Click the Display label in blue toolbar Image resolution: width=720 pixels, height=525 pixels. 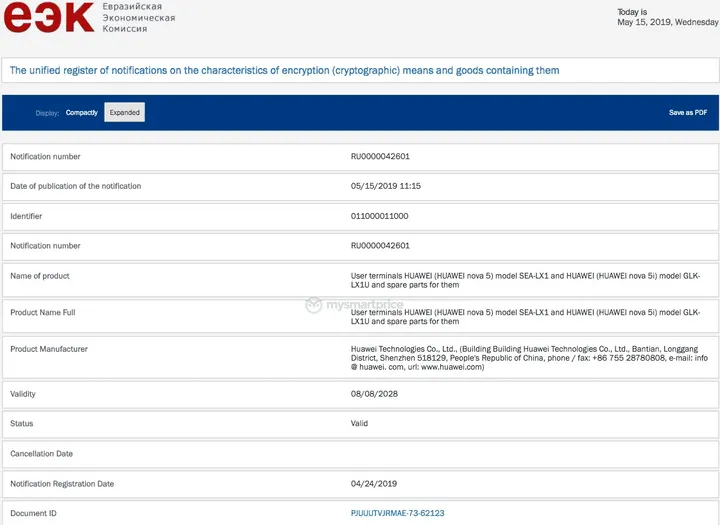tap(47, 113)
